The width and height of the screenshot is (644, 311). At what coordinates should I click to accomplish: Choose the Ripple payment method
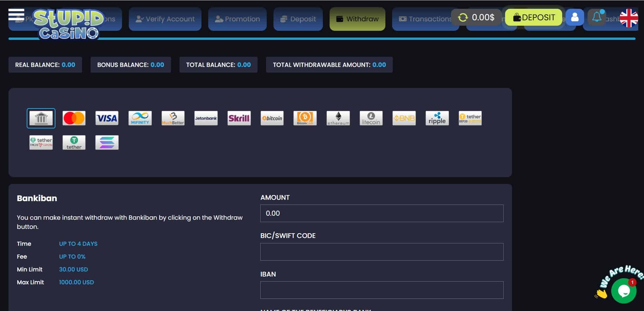437,118
